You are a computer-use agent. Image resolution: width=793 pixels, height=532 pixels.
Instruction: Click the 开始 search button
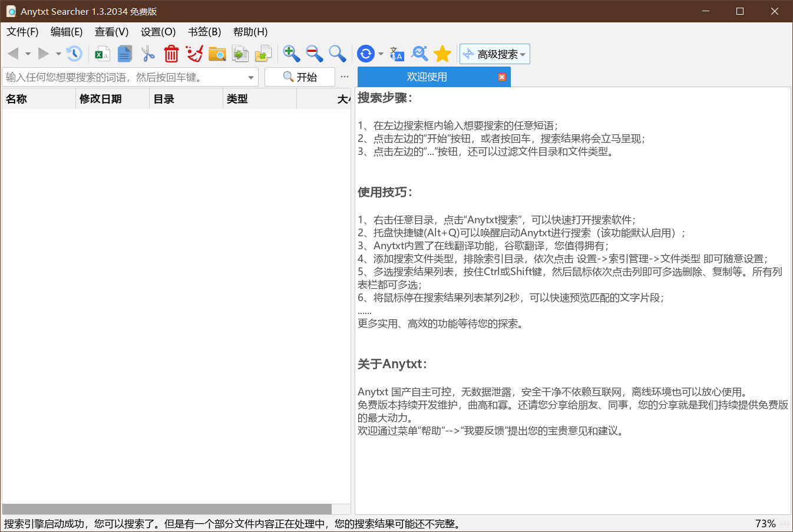pyautogui.click(x=300, y=77)
